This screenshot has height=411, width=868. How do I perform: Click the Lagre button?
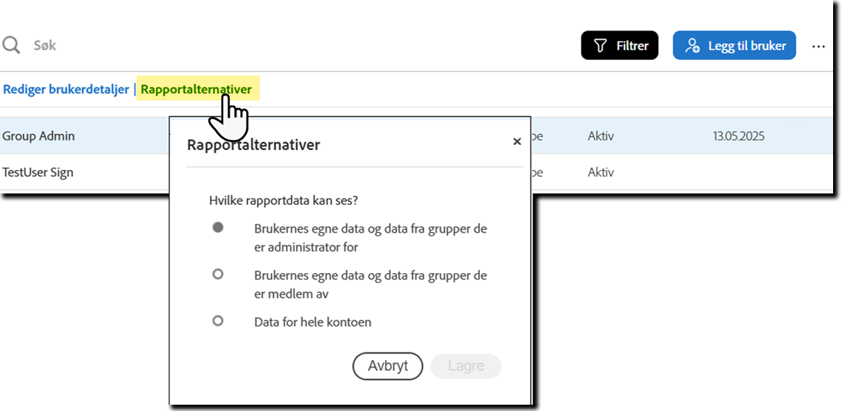tap(465, 366)
